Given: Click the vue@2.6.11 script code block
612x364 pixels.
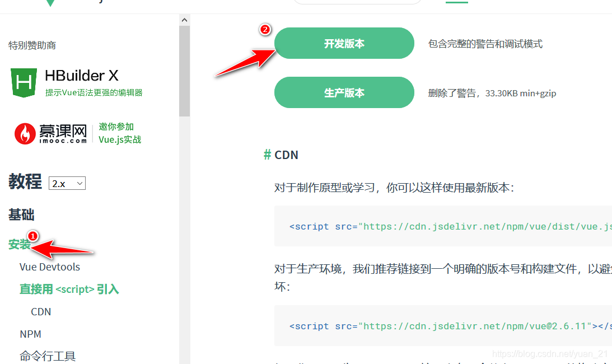Looking at the screenshot, I should click(x=443, y=326).
